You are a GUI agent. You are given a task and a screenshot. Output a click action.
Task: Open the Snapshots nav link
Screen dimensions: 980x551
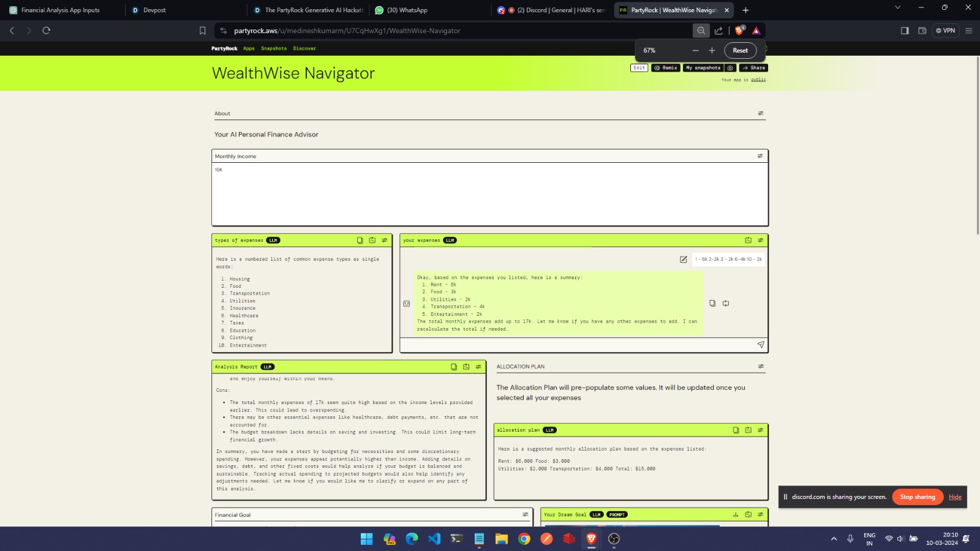[x=274, y=48]
